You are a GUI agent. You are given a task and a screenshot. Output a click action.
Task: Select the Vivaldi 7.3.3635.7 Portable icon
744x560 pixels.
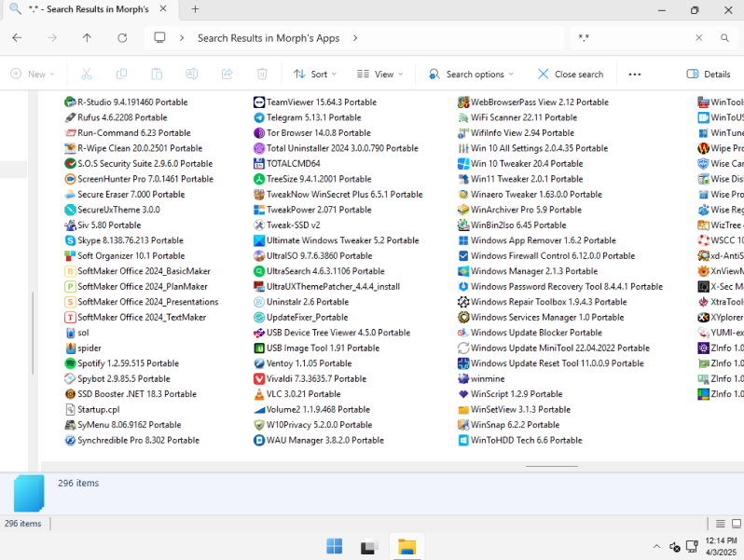pos(259,378)
